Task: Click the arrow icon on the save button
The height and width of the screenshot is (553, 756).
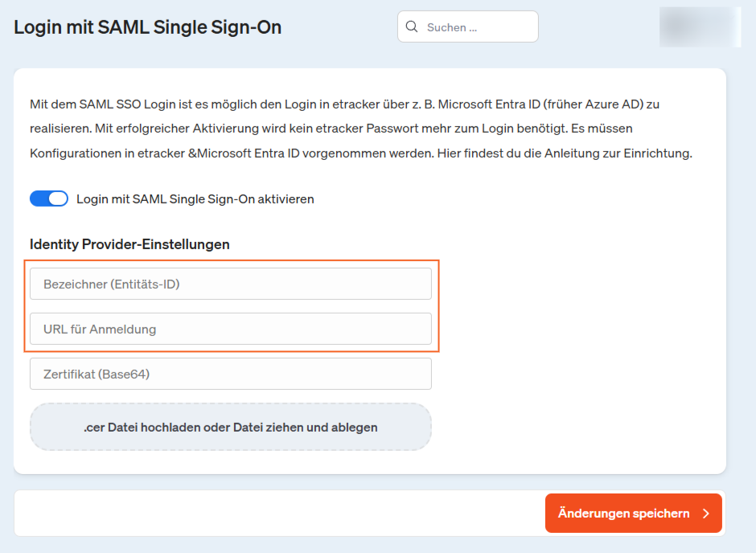Action: [x=705, y=514]
